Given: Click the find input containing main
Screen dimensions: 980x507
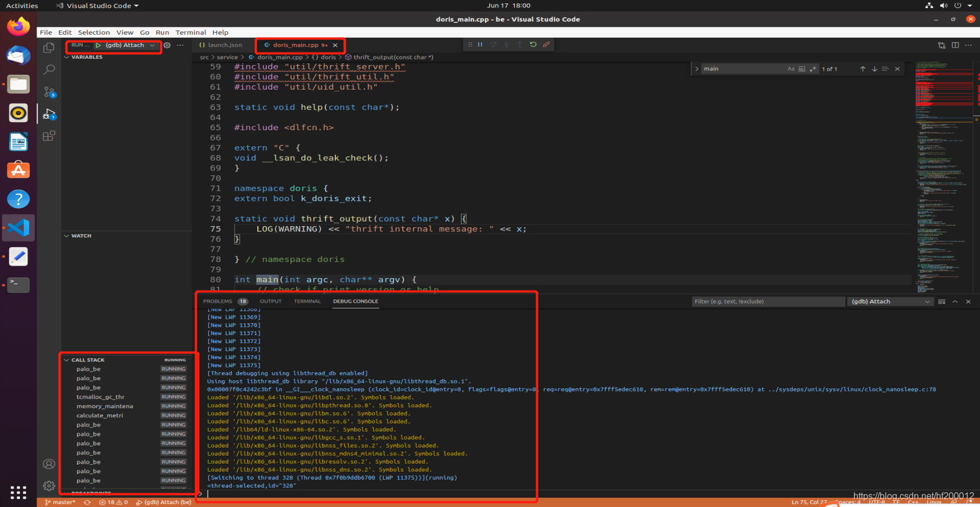Looking at the screenshot, I should (743, 69).
